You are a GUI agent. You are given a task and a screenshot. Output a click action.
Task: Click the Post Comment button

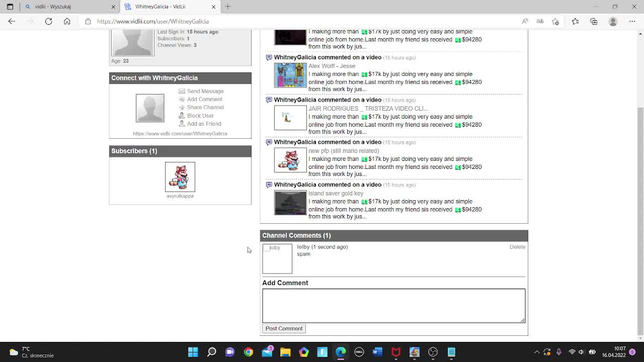click(x=284, y=328)
